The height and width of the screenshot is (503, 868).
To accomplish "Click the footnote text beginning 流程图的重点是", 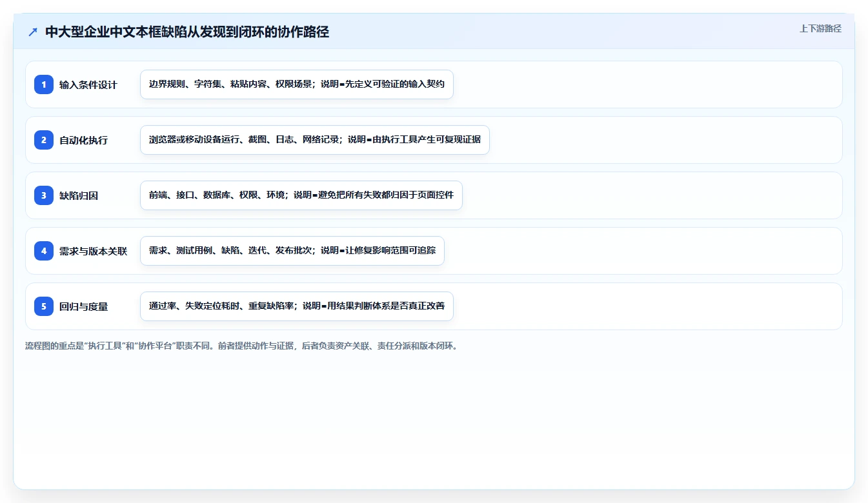I will pos(241,346).
